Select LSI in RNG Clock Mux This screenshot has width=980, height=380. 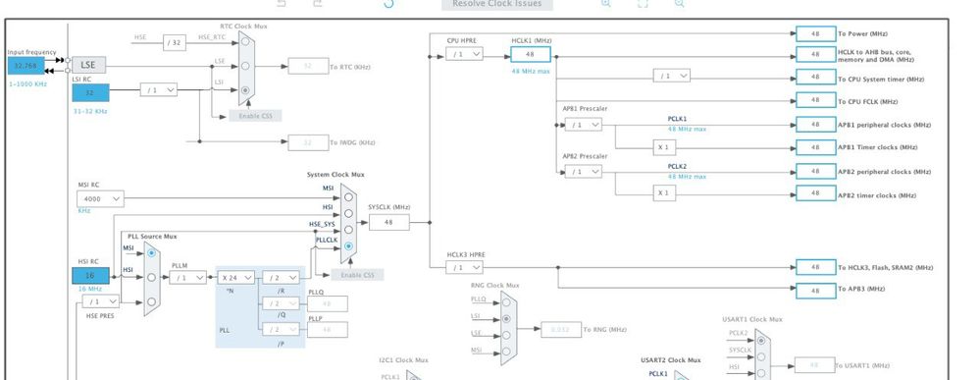[507, 319]
